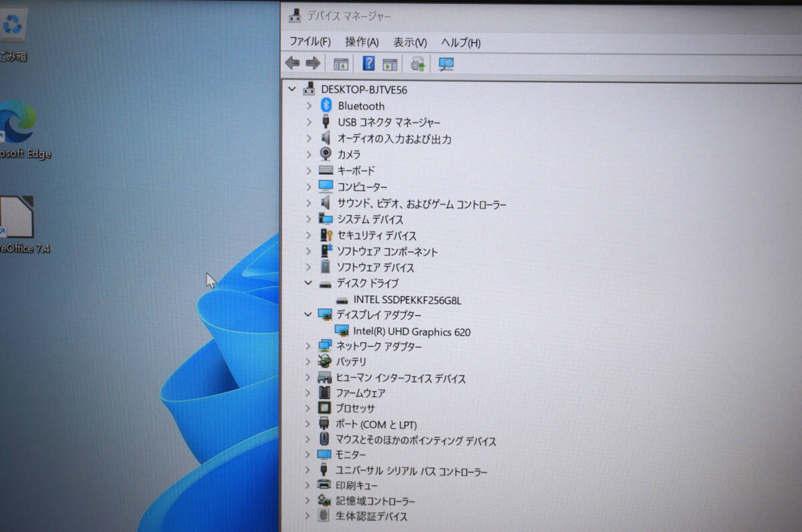
Task: Click the show/hide console tree toolbar icon
Action: point(341,64)
